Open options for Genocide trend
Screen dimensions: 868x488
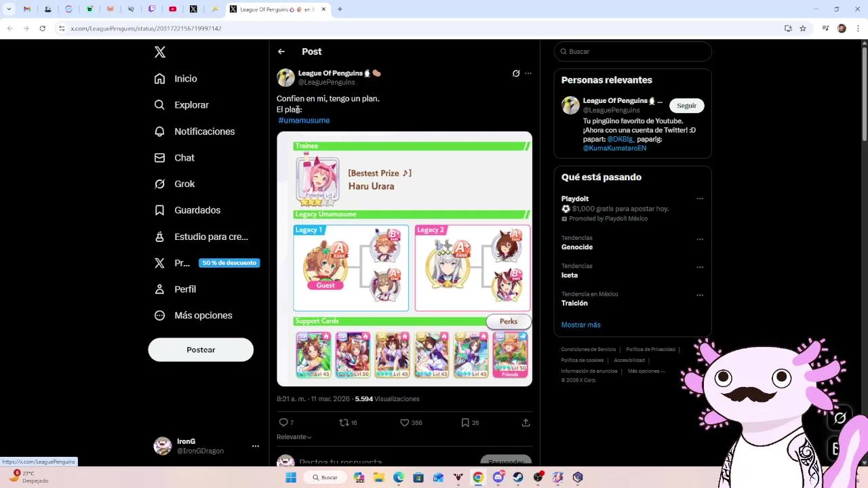[x=700, y=239]
